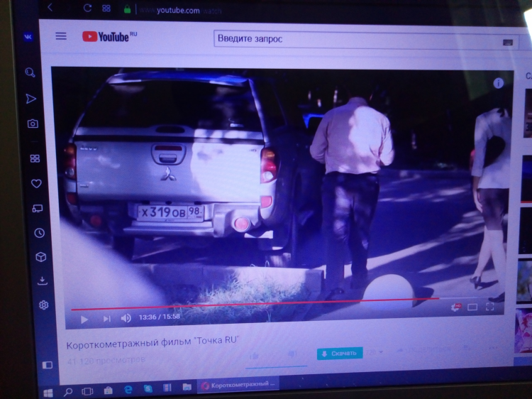Mute the video volume
The image size is (532, 399).
(x=126, y=318)
